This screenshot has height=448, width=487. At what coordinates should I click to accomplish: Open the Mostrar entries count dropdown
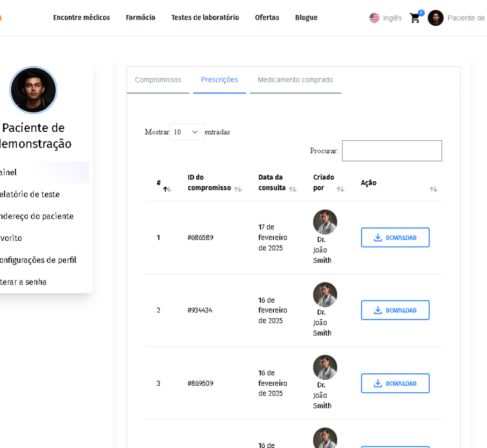coord(186,132)
